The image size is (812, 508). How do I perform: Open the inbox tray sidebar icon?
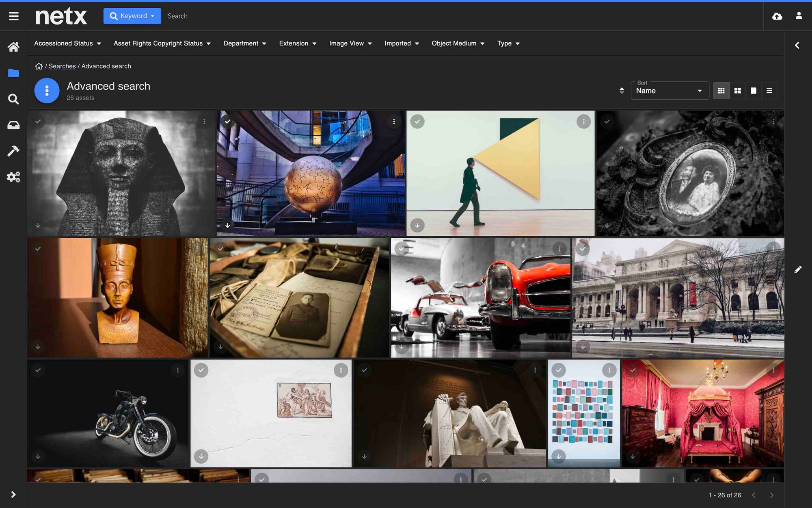pyautogui.click(x=13, y=125)
